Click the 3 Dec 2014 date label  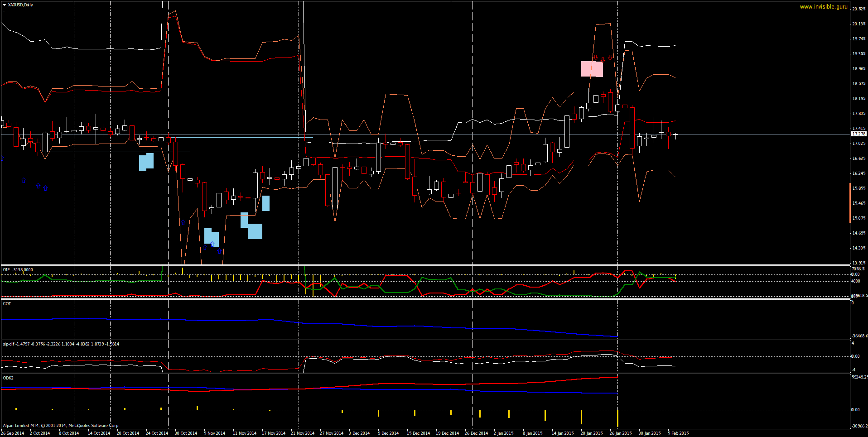tap(359, 433)
